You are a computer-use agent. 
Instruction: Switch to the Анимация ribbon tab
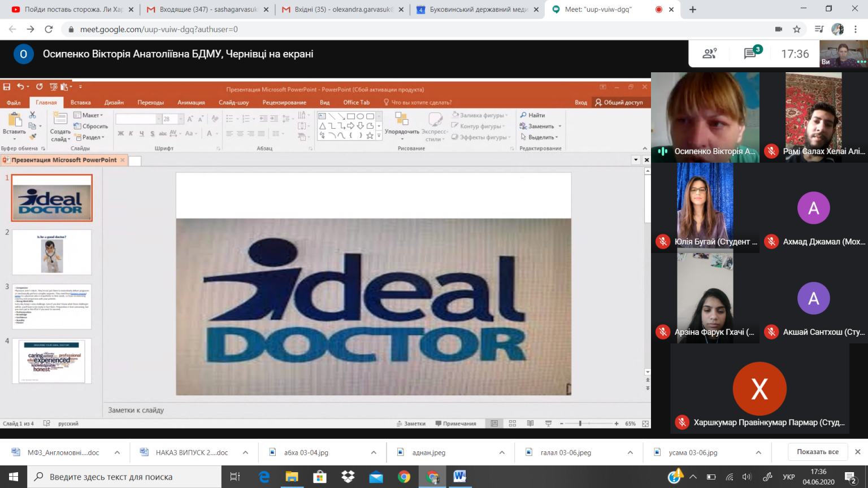[x=191, y=103]
